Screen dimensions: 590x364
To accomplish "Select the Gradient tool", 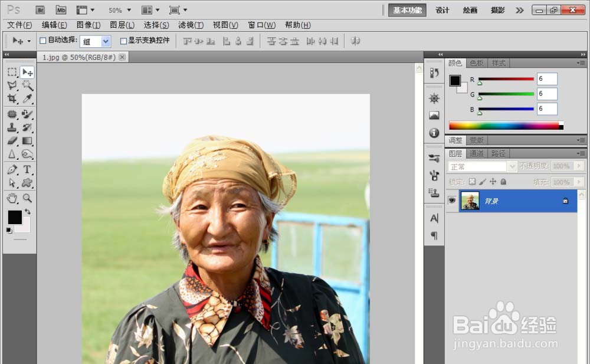I will coord(27,141).
